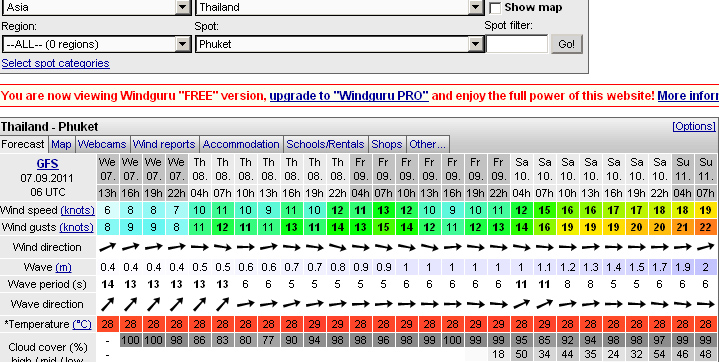Click wind direction arrow under Su 11. 07h
This screenshot has width=719, height=362.
pos(706,247)
